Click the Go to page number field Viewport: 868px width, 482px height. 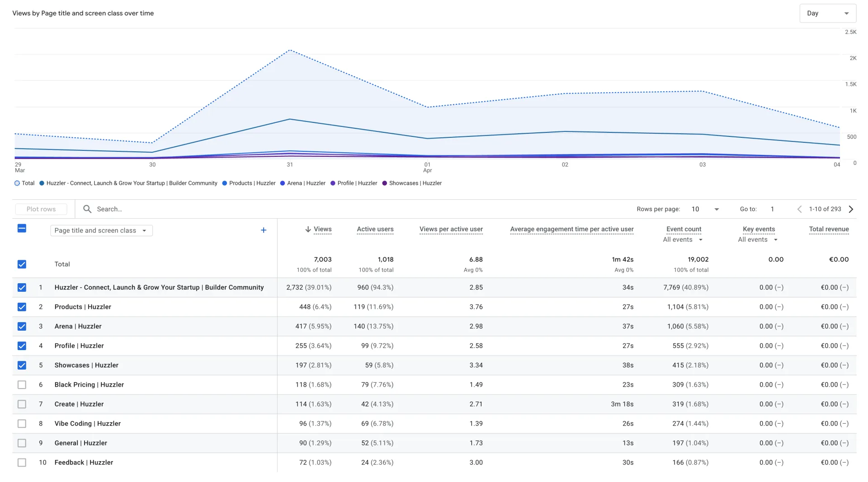click(773, 209)
